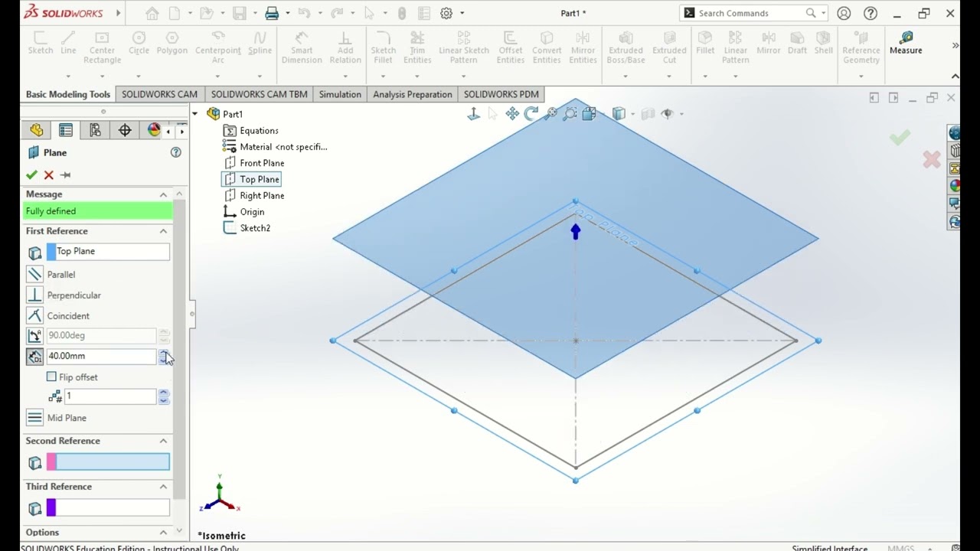This screenshot has height=551, width=980.
Task: Click the Home icon in title bar
Action: click(x=152, y=13)
